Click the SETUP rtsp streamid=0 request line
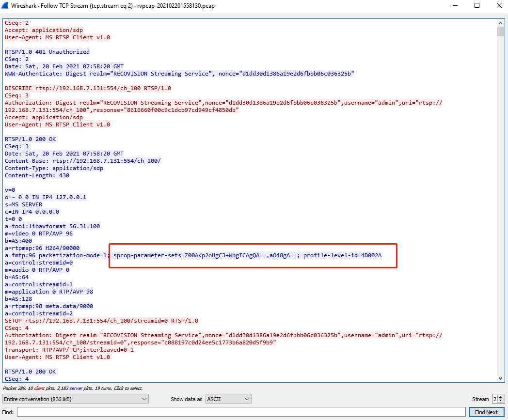 [101, 321]
